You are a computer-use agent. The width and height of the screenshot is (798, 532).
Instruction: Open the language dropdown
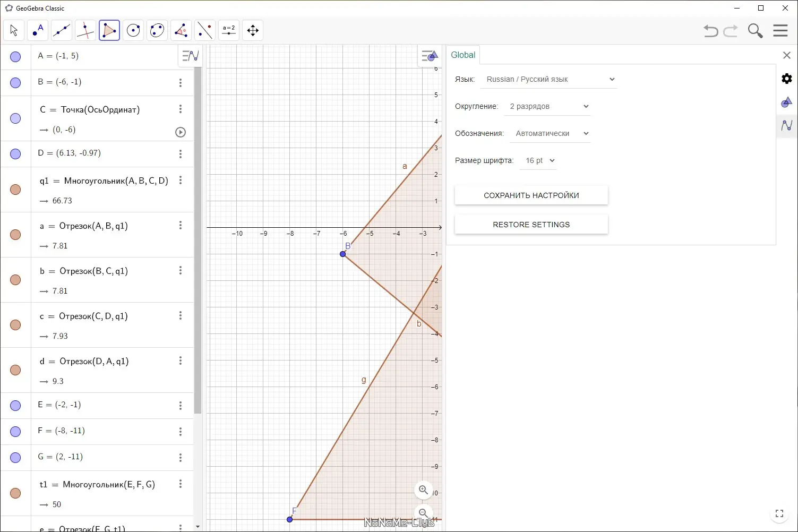pos(548,80)
